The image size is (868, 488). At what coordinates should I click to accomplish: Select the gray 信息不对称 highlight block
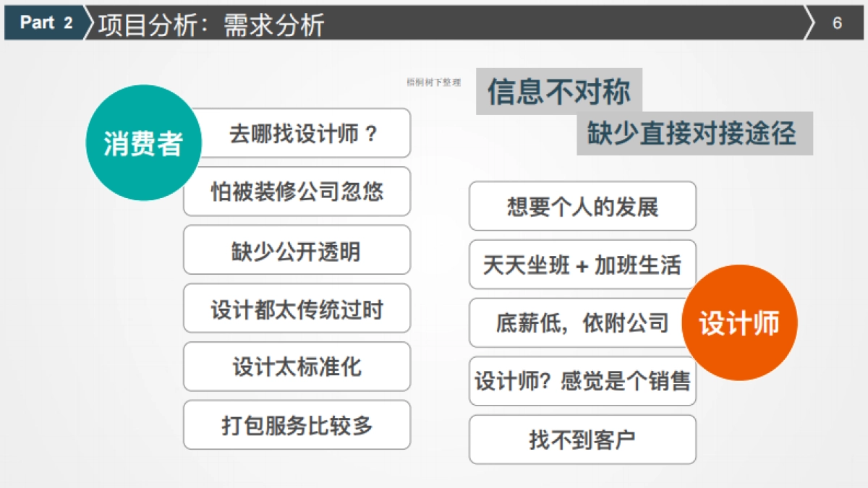coord(561,93)
